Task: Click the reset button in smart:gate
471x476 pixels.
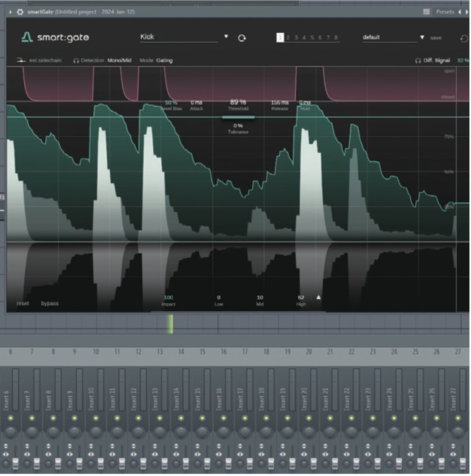Action: [23, 303]
